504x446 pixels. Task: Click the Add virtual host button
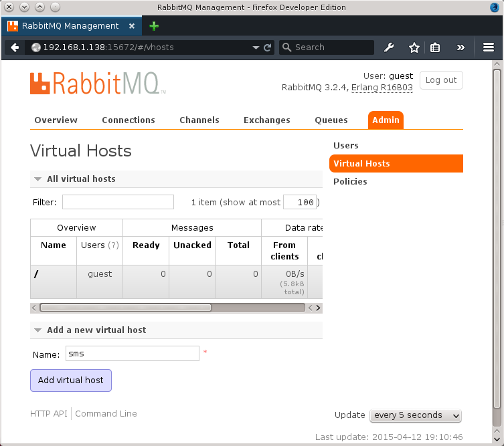point(71,380)
